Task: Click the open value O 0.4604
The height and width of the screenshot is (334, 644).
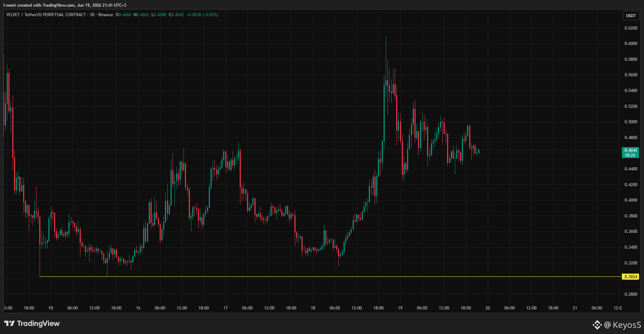Action: [123, 15]
